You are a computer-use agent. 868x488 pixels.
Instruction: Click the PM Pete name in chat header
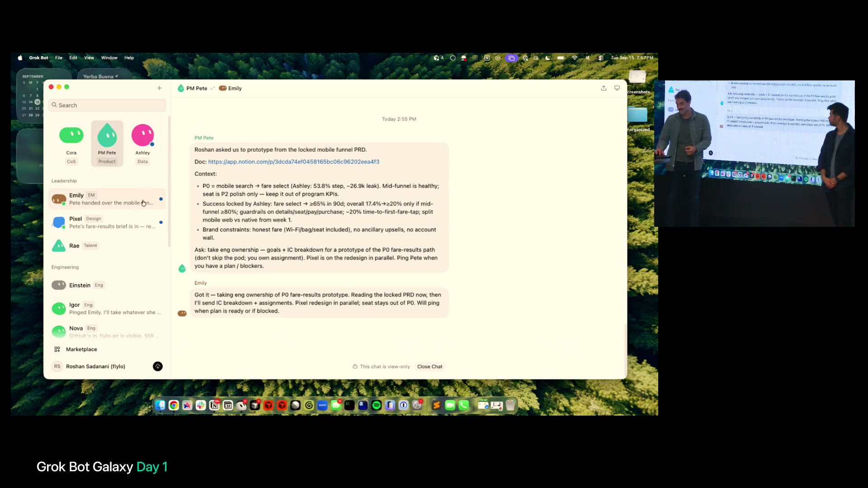click(x=197, y=88)
